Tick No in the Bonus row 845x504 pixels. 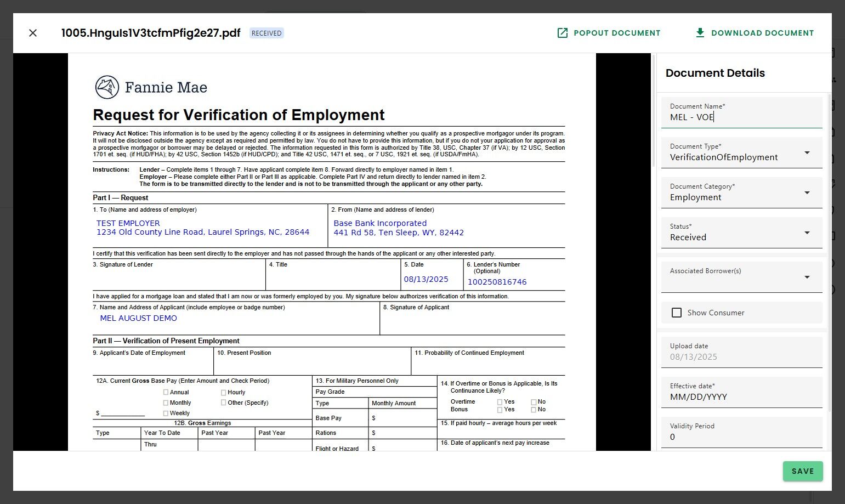click(x=534, y=410)
